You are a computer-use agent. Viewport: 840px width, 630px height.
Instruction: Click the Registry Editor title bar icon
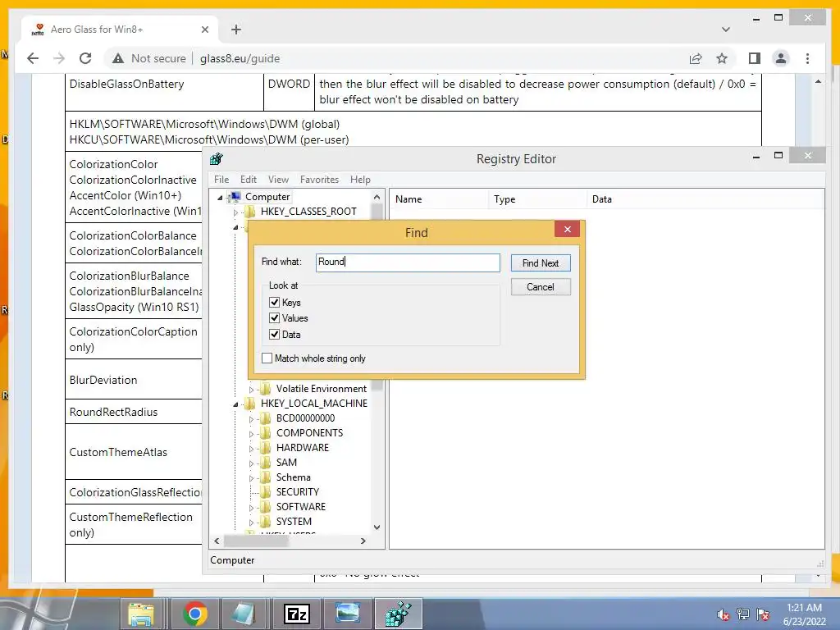[216, 158]
